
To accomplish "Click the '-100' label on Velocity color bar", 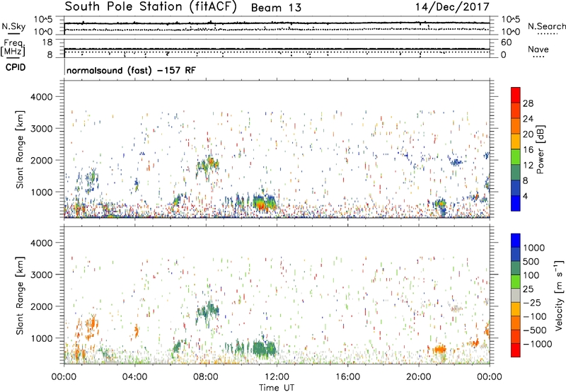I will [535, 316].
